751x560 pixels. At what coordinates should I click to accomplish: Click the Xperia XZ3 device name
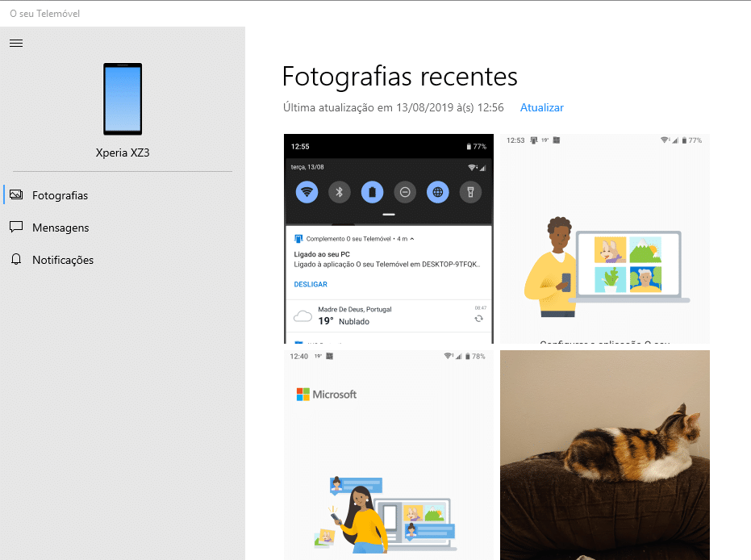tap(123, 153)
